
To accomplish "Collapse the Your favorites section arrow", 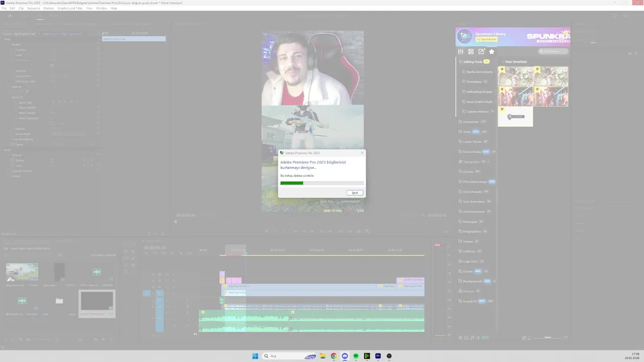I will tap(502, 62).
